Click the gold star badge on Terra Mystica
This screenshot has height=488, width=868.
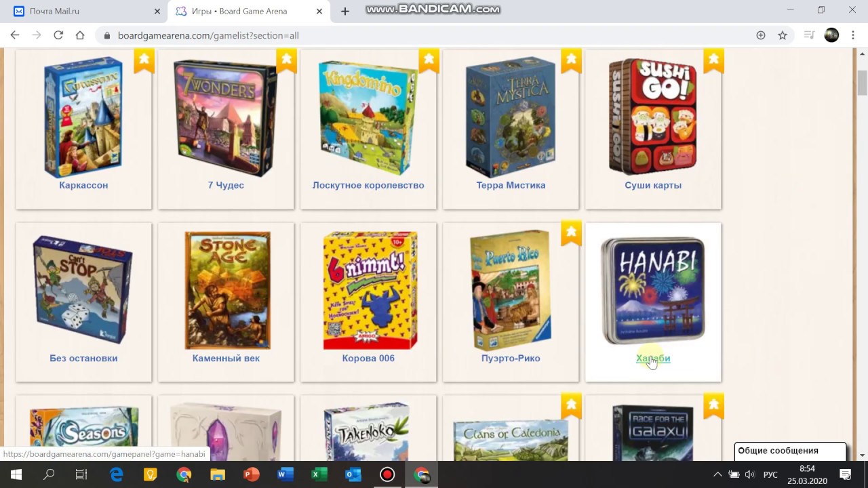(x=571, y=60)
